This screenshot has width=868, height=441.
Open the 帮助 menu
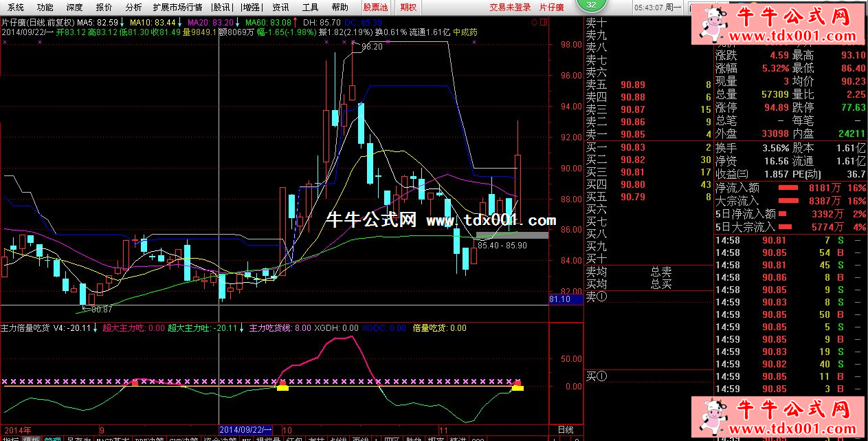coord(340,7)
